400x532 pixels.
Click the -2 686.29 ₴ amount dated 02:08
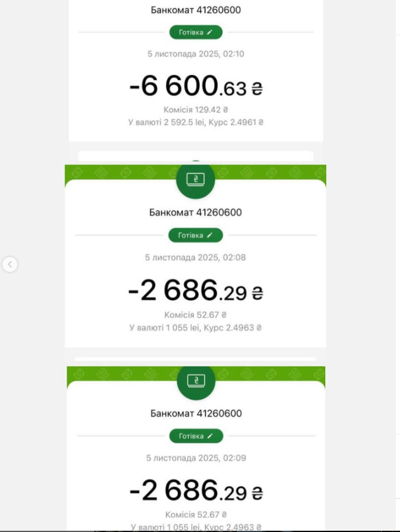click(x=196, y=290)
